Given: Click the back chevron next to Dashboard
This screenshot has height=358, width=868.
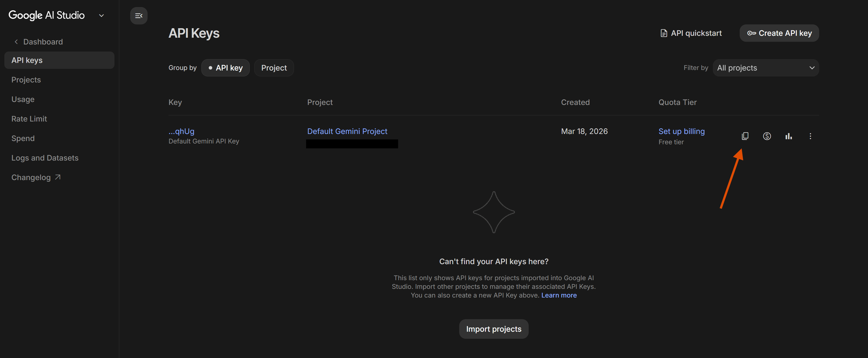Looking at the screenshot, I should pos(16,42).
